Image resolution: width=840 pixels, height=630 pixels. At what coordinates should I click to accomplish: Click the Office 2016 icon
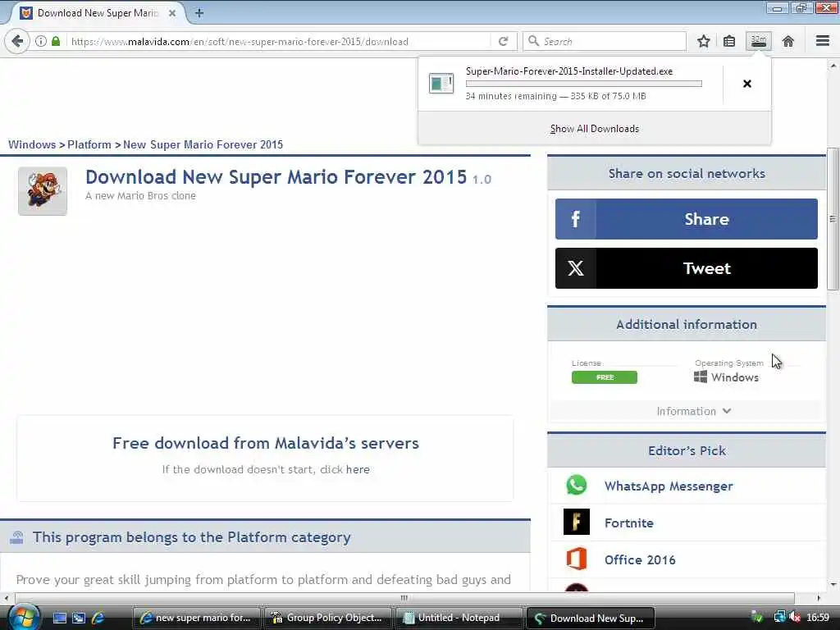577,559
